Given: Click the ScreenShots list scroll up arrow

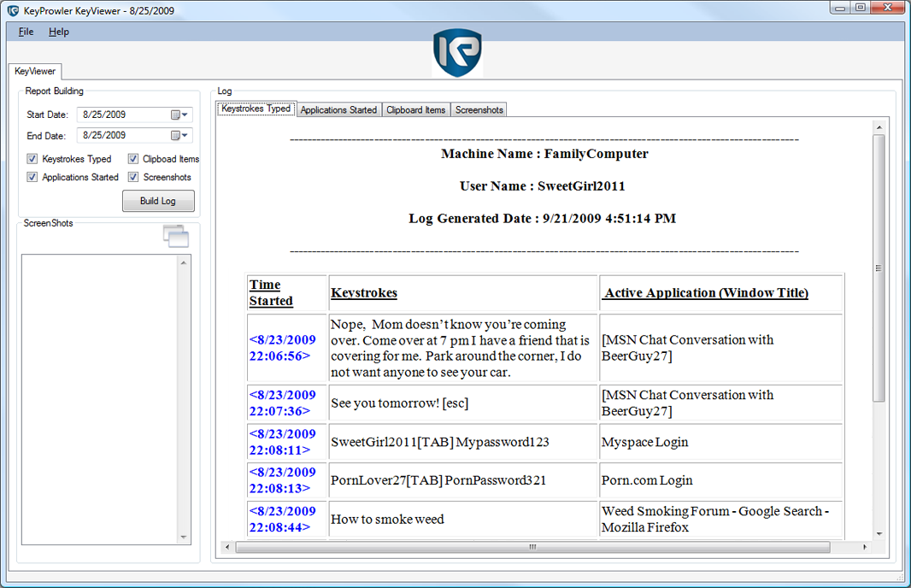Looking at the screenshot, I should click(184, 262).
